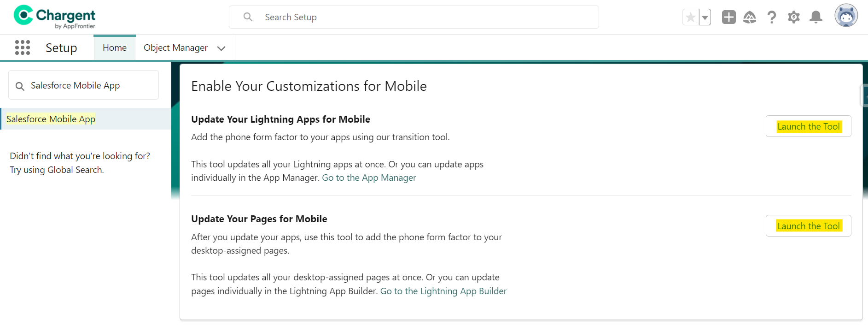Viewport: 868px width, 326px height.
Task: Open the Setup gear menu
Action: pos(794,17)
